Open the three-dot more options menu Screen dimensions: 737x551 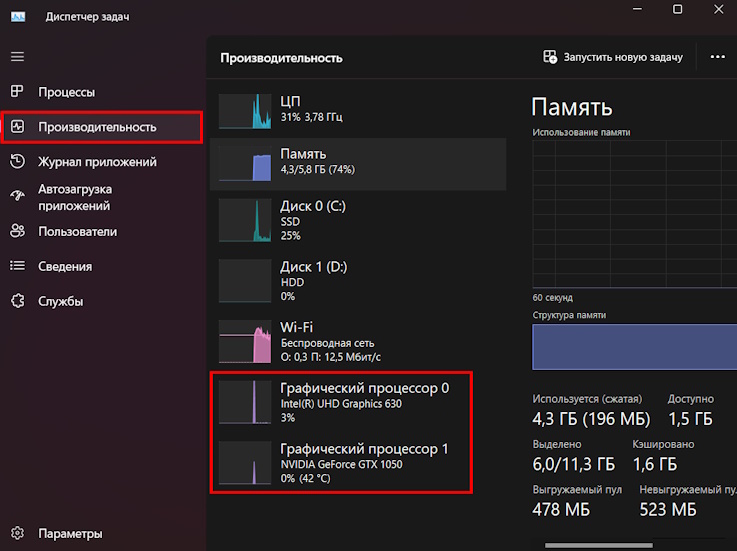[717, 57]
